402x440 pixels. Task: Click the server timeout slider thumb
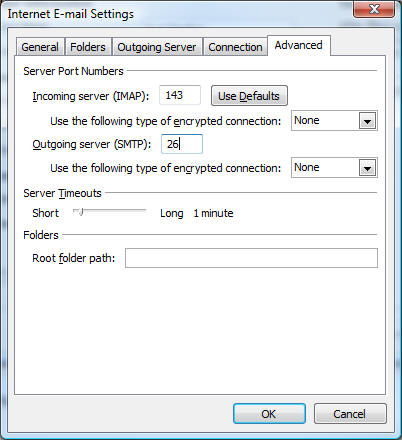point(80,212)
